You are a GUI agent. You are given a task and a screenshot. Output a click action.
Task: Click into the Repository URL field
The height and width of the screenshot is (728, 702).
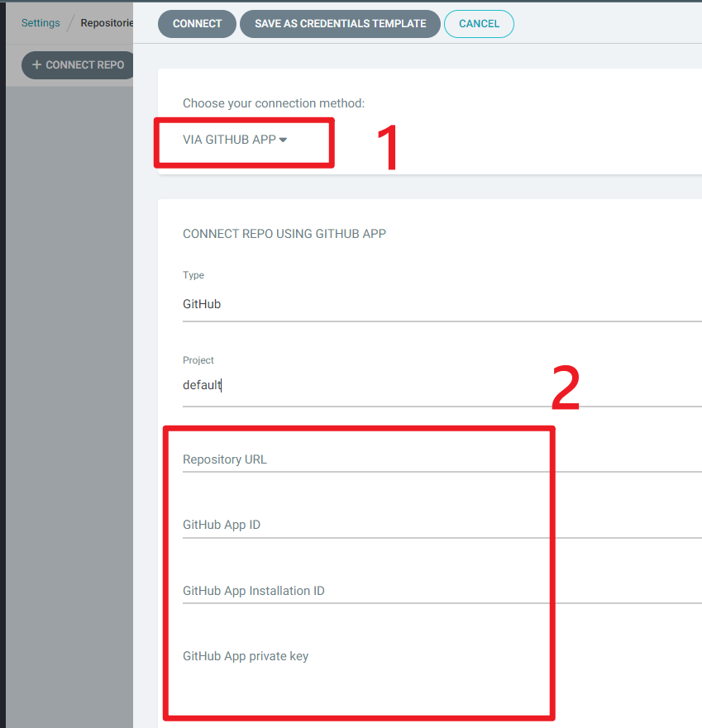point(442,459)
